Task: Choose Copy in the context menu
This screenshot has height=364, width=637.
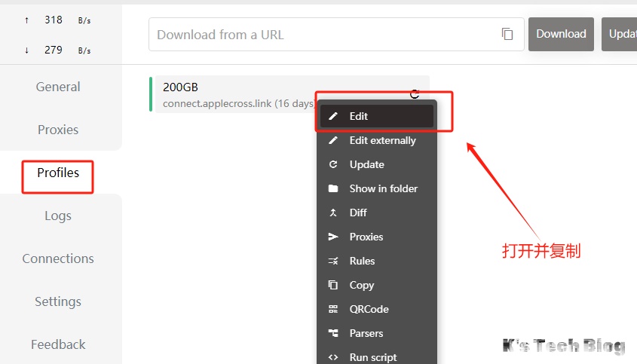Action: [x=362, y=285]
